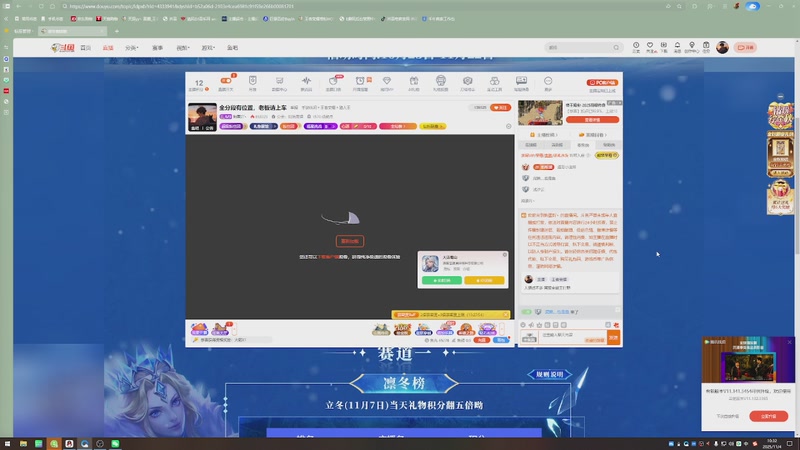
Task: Open the more ellipsis icon in streamer toolbar
Action: [548, 81]
